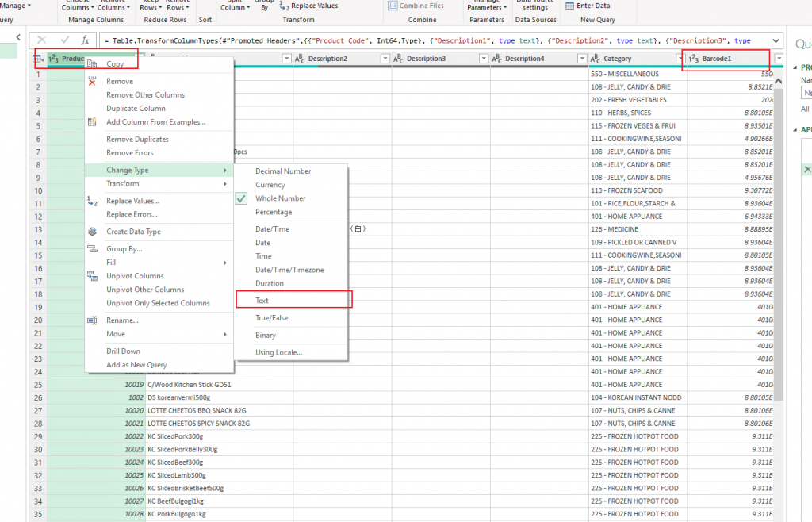Click the Copy icon in context menu
812x522 pixels.
(92, 64)
